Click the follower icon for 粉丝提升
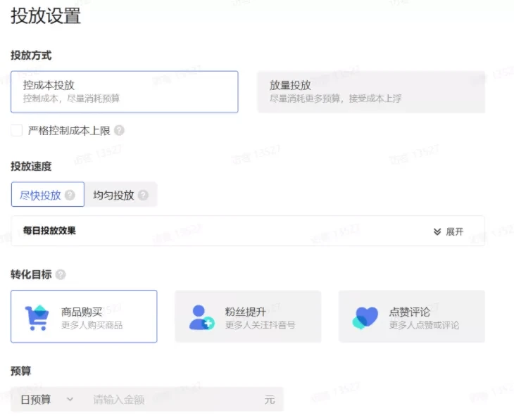The height and width of the screenshot is (420, 514). pos(201,317)
